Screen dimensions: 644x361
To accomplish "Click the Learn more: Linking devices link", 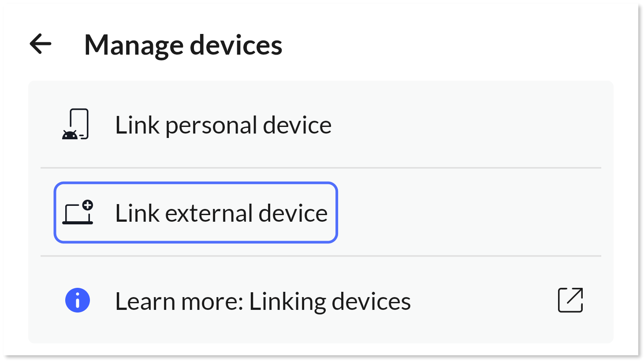I will click(x=263, y=300).
